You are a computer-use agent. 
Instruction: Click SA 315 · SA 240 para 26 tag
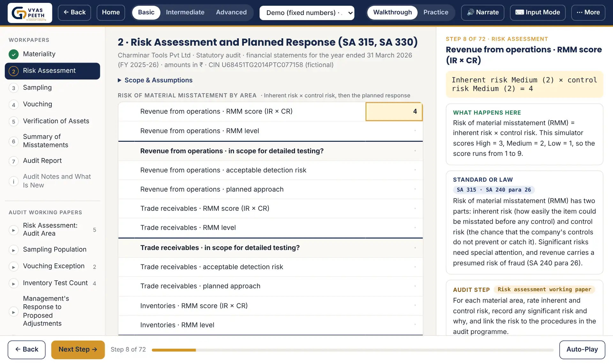point(494,190)
